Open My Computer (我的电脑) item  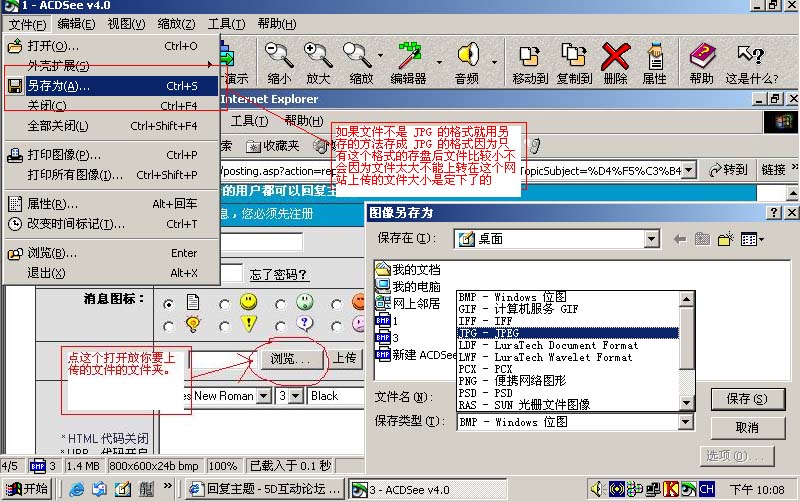pos(408,286)
